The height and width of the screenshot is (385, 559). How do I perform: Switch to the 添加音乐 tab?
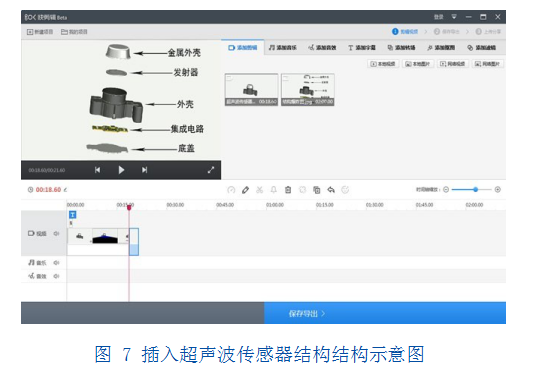pos(283,47)
